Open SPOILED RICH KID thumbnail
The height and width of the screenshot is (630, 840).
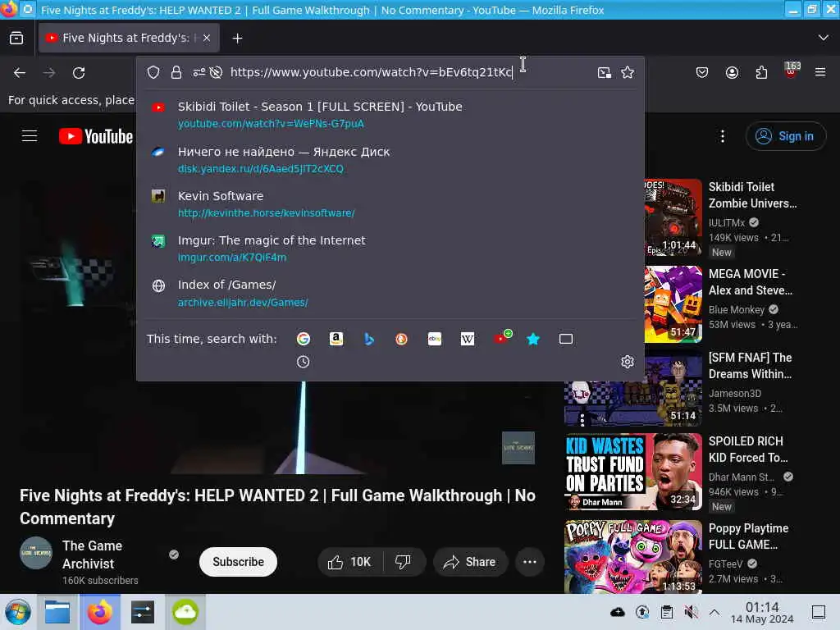coord(633,472)
